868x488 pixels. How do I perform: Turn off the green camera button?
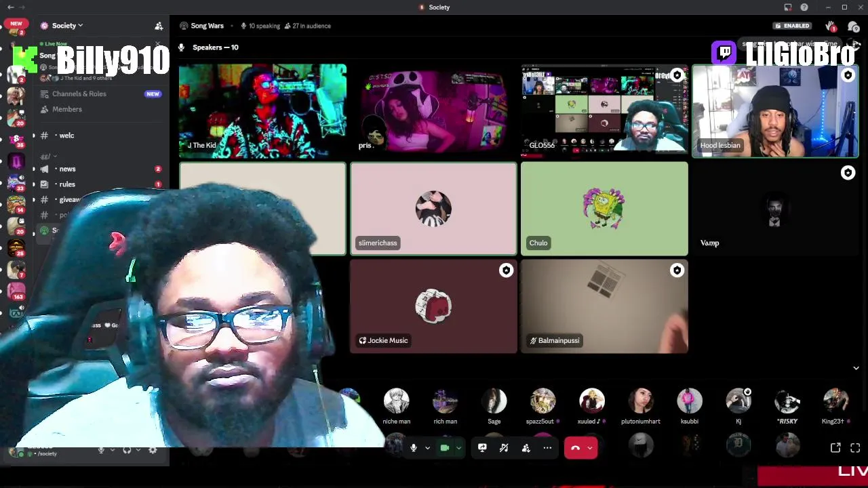click(445, 448)
